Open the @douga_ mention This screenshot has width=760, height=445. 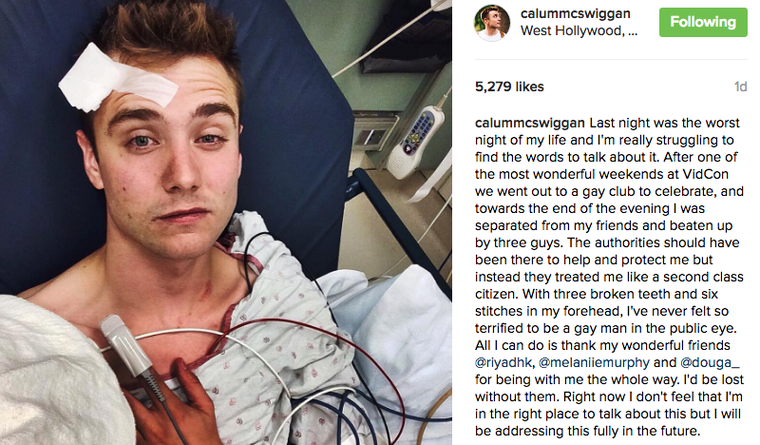(x=710, y=362)
